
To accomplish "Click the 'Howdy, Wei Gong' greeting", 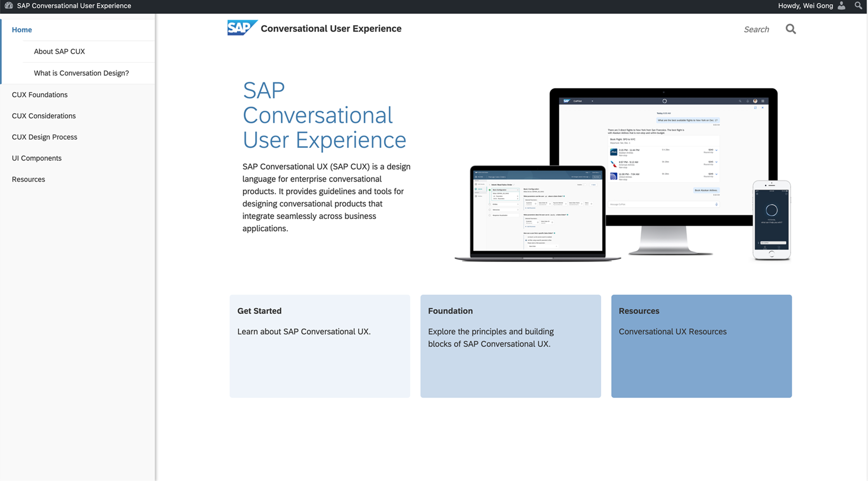I will 805,5.
